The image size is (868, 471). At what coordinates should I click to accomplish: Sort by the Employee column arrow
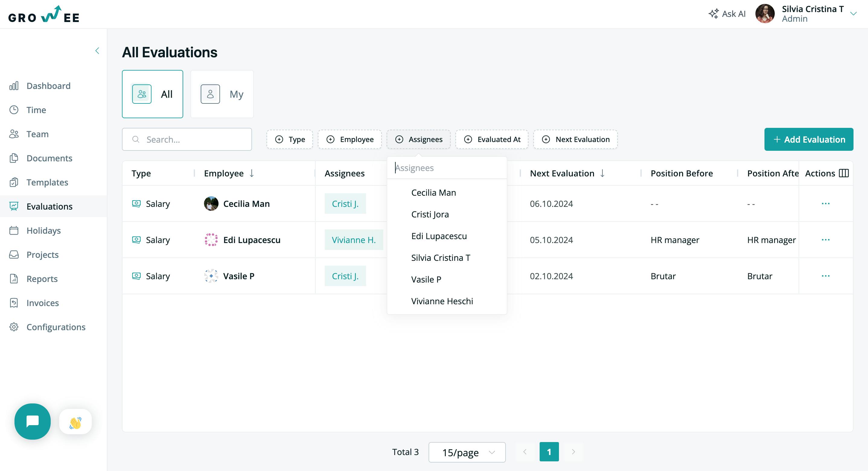coord(252,173)
